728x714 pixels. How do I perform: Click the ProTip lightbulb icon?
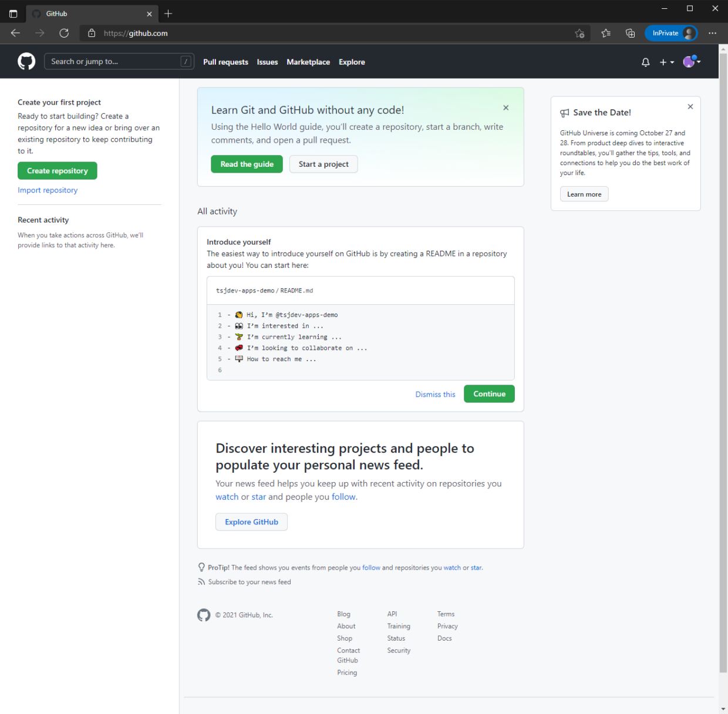[201, 567]
